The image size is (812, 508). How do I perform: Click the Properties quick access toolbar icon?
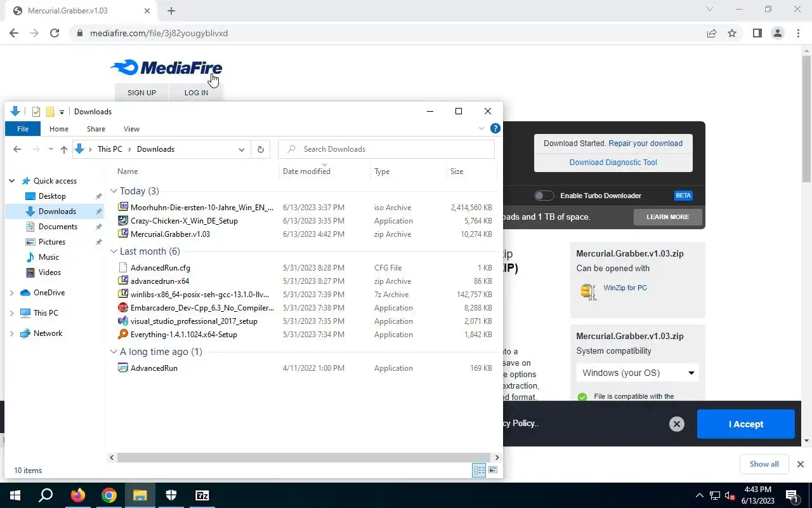click(36, 112)
